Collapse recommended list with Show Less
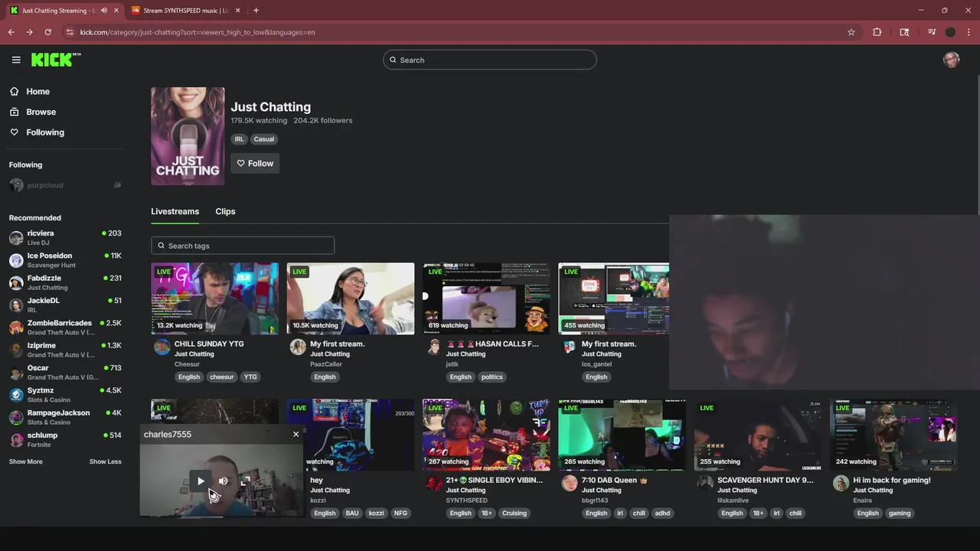 (x=105, y=461)
